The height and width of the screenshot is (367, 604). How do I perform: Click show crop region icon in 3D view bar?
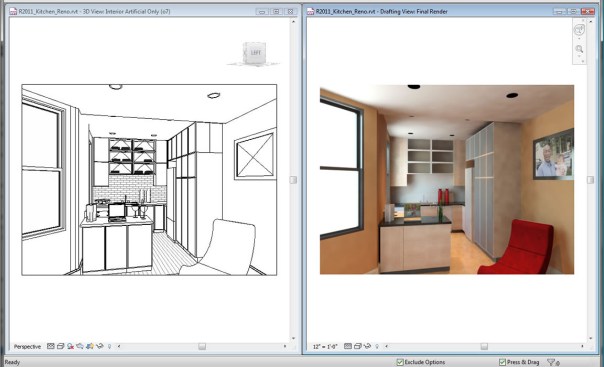[90, 346]
